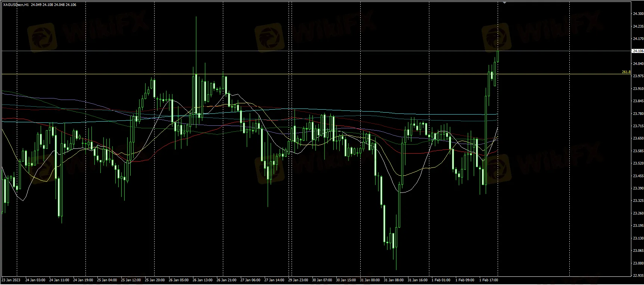
Task: Click the XAGUSD H1 symbol title
Action: click(16, 5)
